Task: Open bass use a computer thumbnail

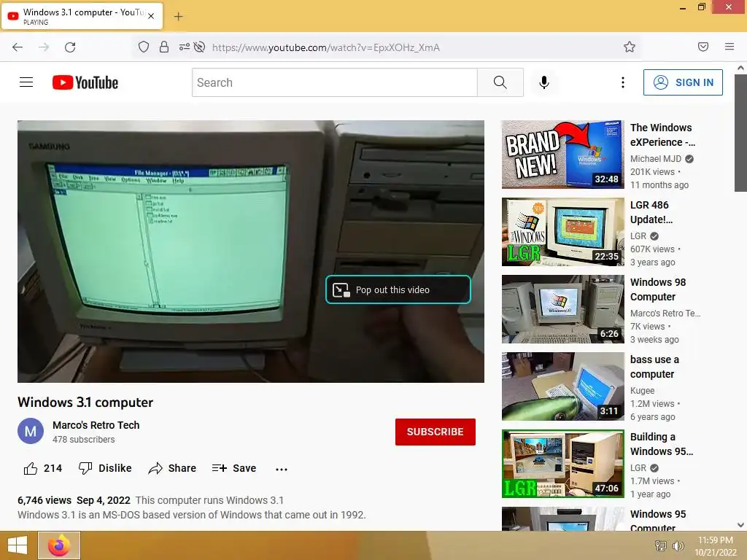Action: click(562, 386)
